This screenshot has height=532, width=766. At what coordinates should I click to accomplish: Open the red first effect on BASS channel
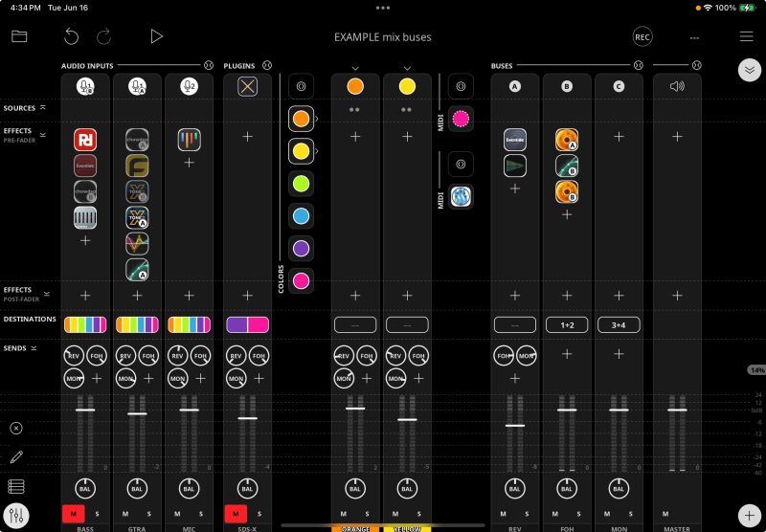pyautogui.click(x=85, y=140)
